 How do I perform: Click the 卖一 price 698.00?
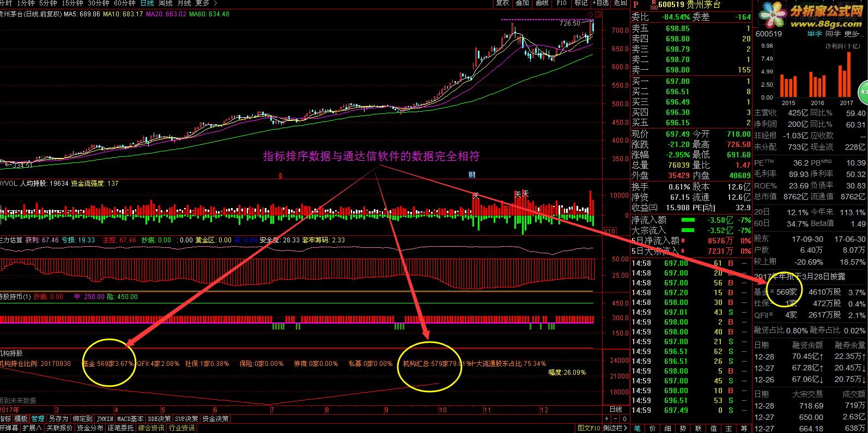click(x=677, y=70)
